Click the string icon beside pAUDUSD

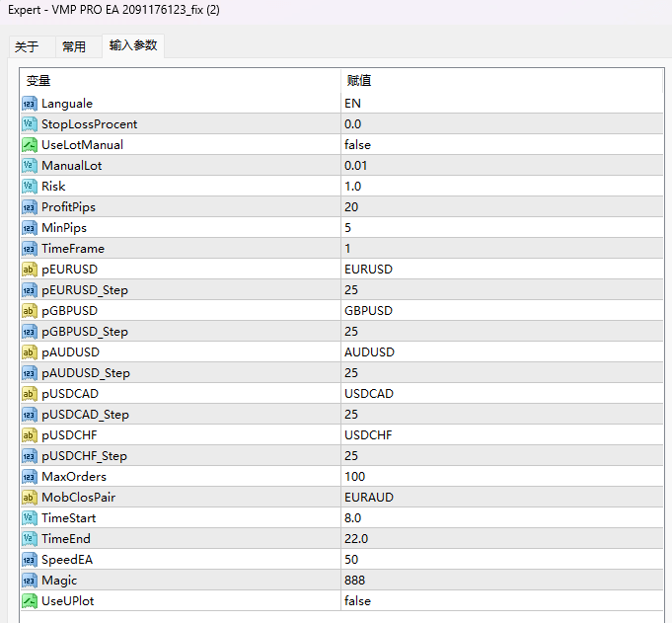pyautogui.click(x=30, y=352)
